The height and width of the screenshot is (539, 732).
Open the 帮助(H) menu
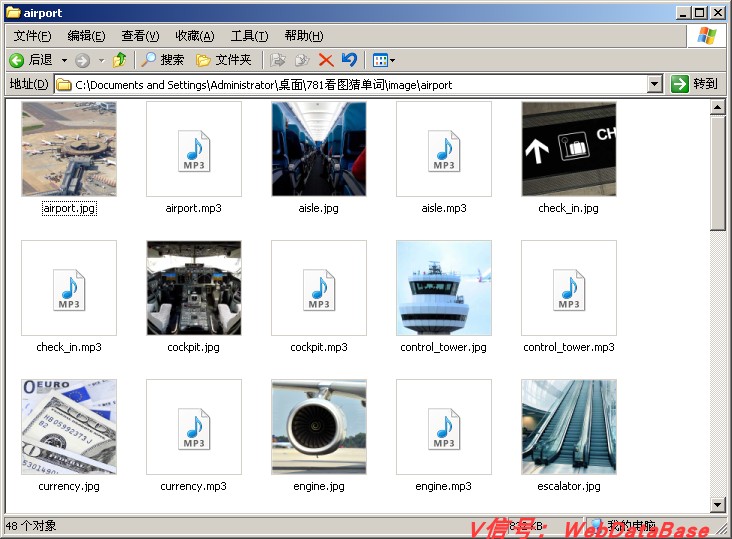pyautogui.click(x=304, y=36)
